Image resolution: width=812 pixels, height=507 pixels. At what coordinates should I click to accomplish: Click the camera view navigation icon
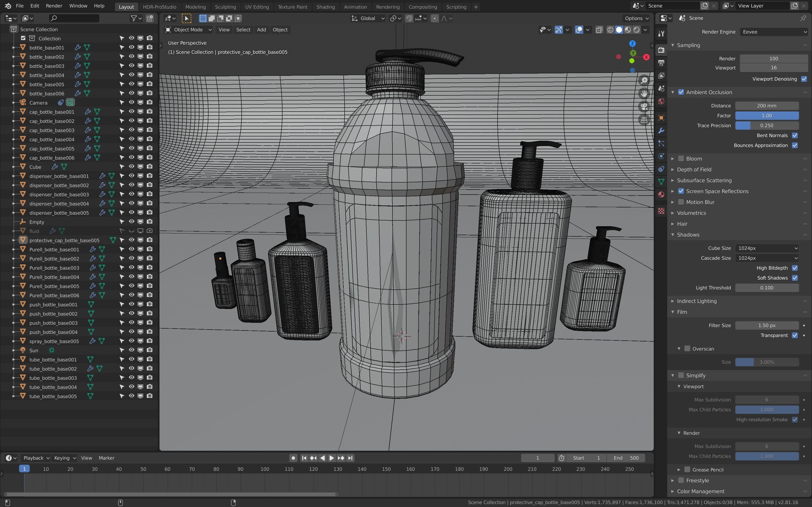(x=644, y=107)
